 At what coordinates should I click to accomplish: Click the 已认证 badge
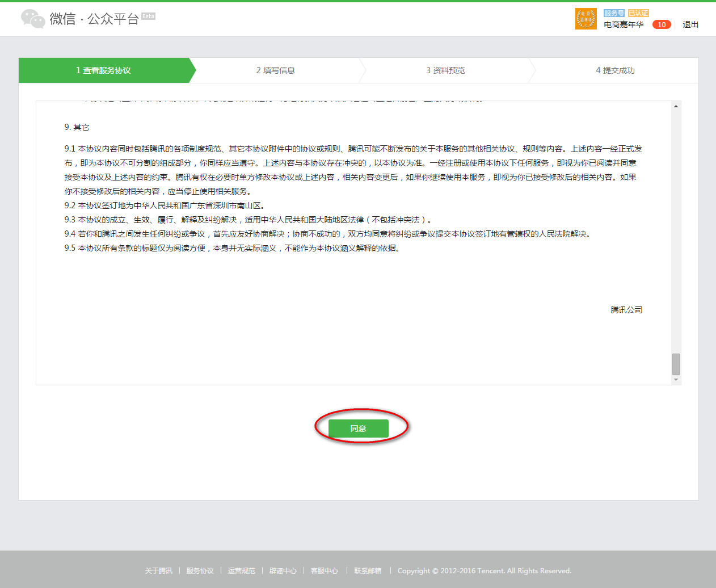[638, 13]
